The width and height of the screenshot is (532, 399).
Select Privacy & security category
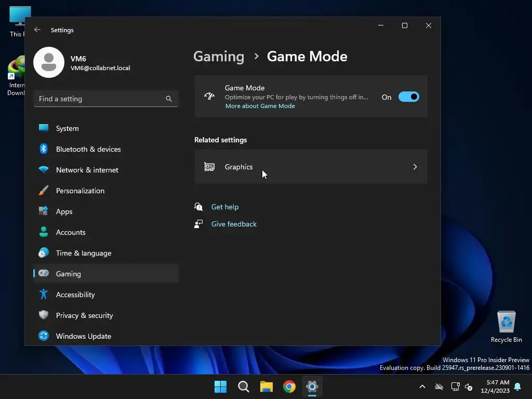[106, 315]
